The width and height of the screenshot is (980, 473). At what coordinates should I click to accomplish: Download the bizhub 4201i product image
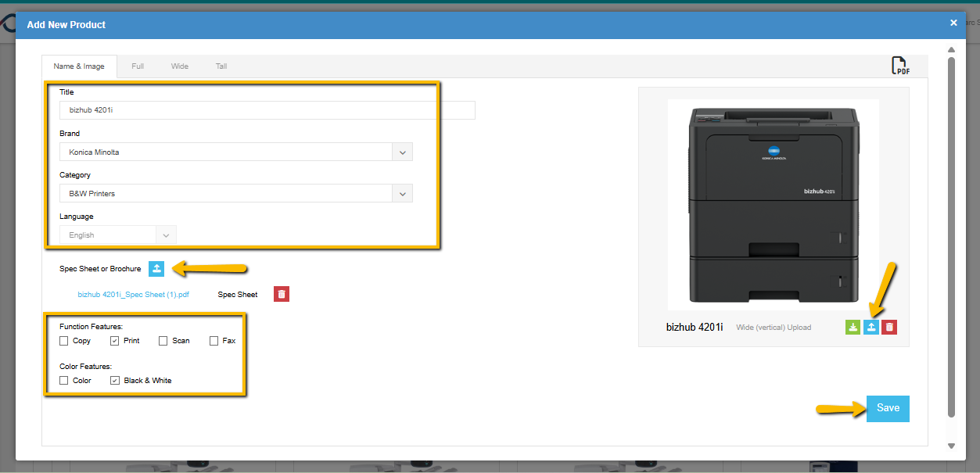(853, 327)
